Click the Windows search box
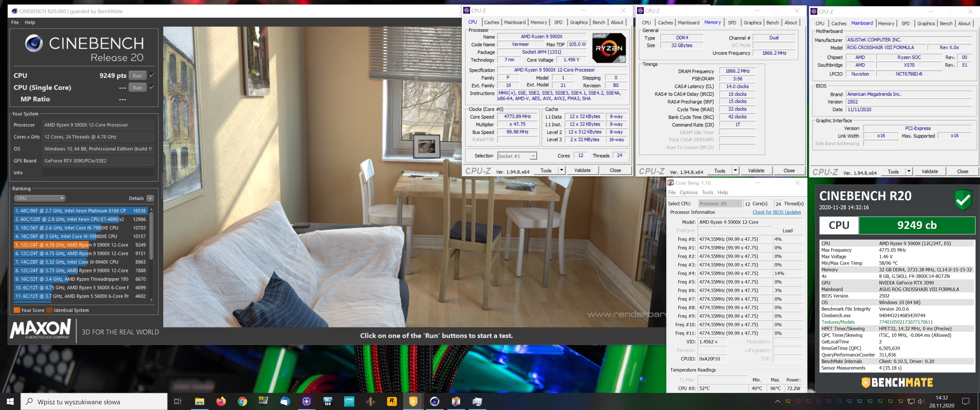Image resolution: width=980 pixels, height=410 pixels. pyautogui.click(x=94, y=402)
